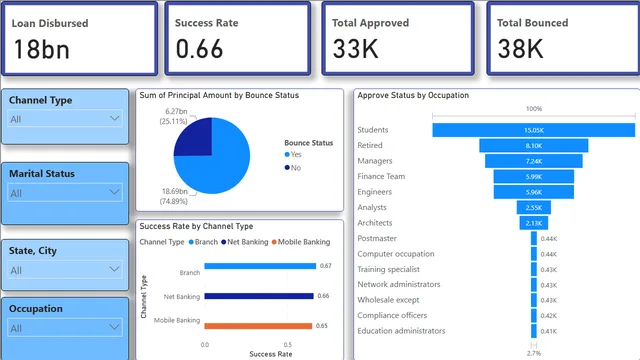Image resolution: width=640 pixels, height=360 pixels.
Task: Click the Branch axis label
Action: 190,273
